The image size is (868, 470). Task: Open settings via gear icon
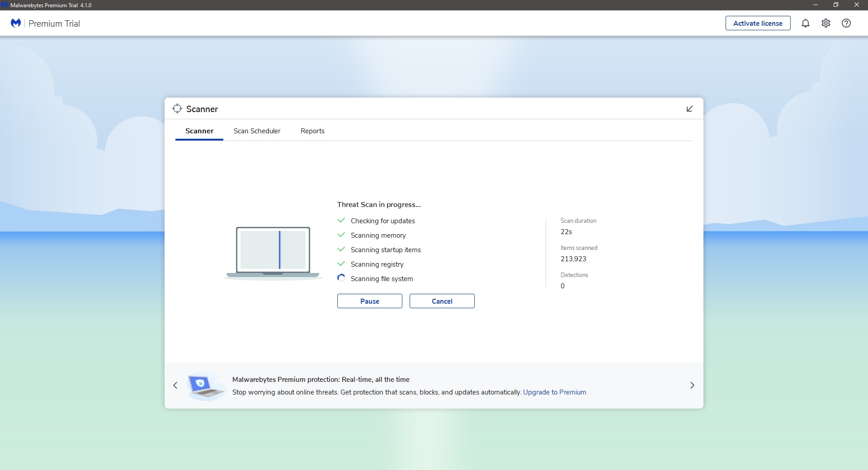826,23
